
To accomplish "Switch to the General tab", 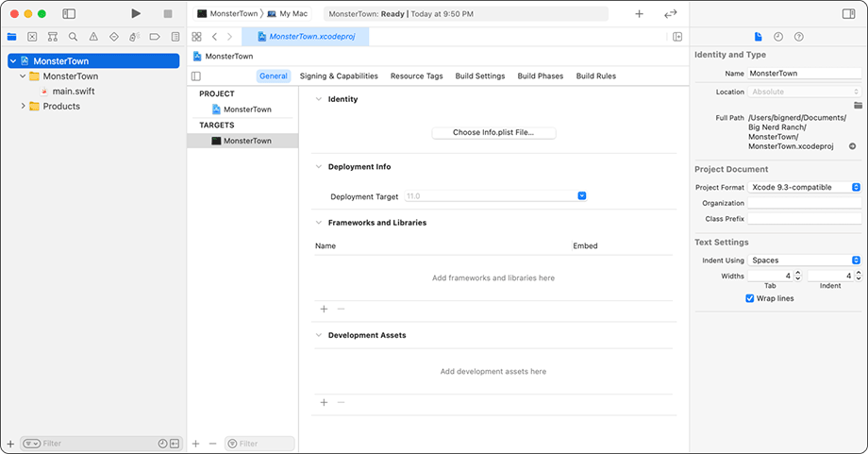I will tap(274, 76).
